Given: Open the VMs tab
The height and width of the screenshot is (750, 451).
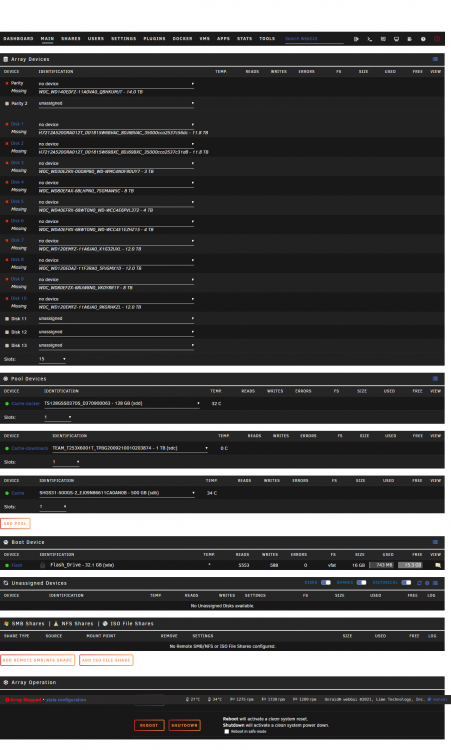Looking at the screenshot, I should [x=205, y=39].
